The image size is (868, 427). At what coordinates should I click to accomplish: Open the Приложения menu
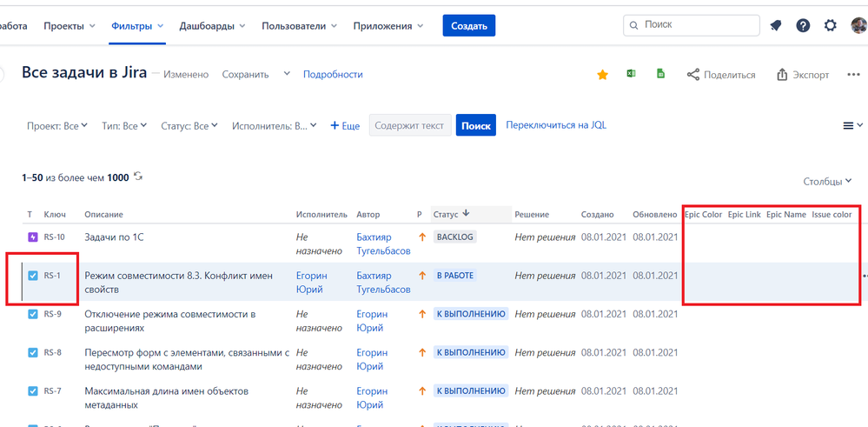[x=388, y=25]
